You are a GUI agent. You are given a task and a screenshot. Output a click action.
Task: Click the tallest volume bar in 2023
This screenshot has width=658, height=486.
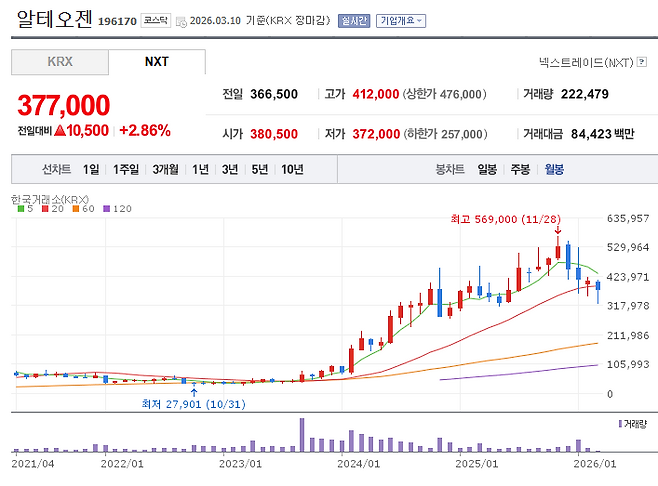tap(301, 436)
